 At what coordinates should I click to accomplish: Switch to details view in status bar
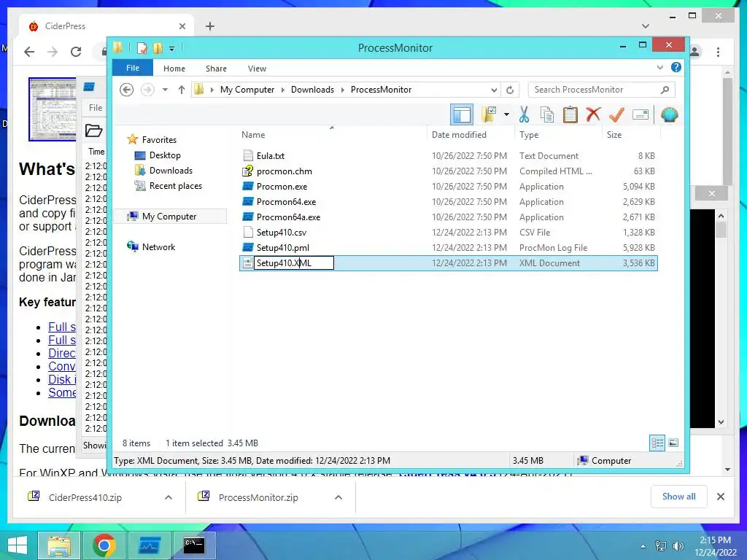pyautogui.click(x=657, y=443)
